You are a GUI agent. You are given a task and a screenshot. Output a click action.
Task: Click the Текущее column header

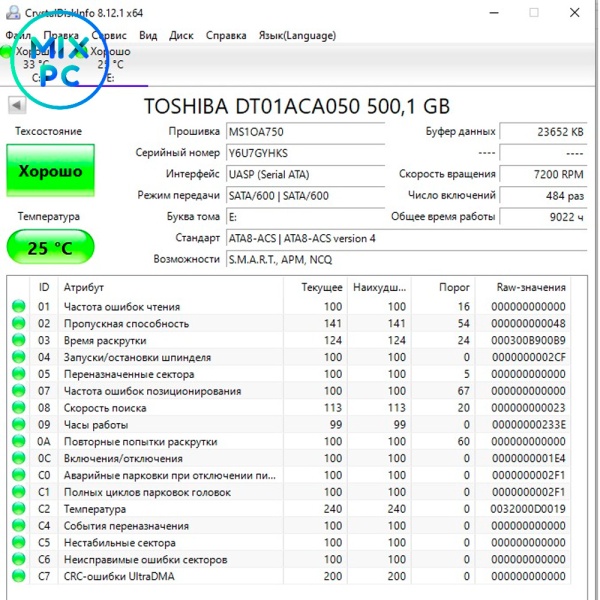click(x=316, y=287)
